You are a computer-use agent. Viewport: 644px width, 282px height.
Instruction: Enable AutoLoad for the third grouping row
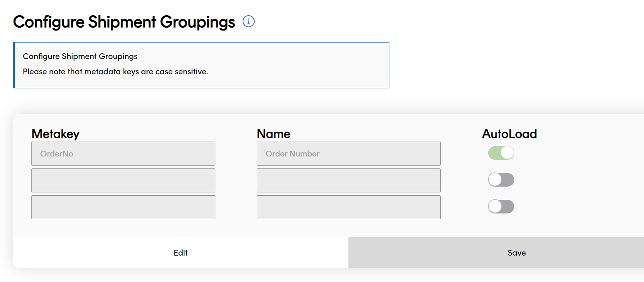pyautogui.click(x=501, y=206)
